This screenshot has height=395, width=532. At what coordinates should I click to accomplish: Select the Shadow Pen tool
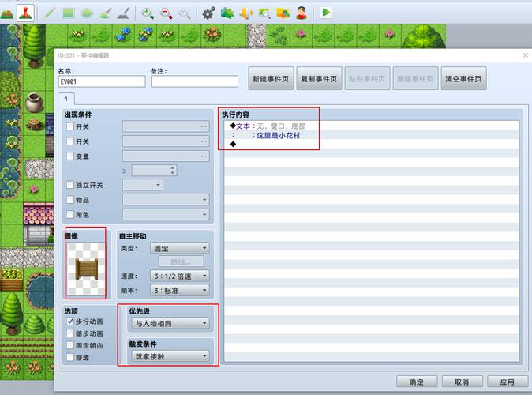click(123, 13)
